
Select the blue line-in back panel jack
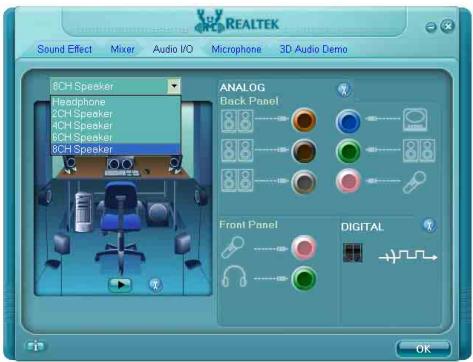coord(348,121)
